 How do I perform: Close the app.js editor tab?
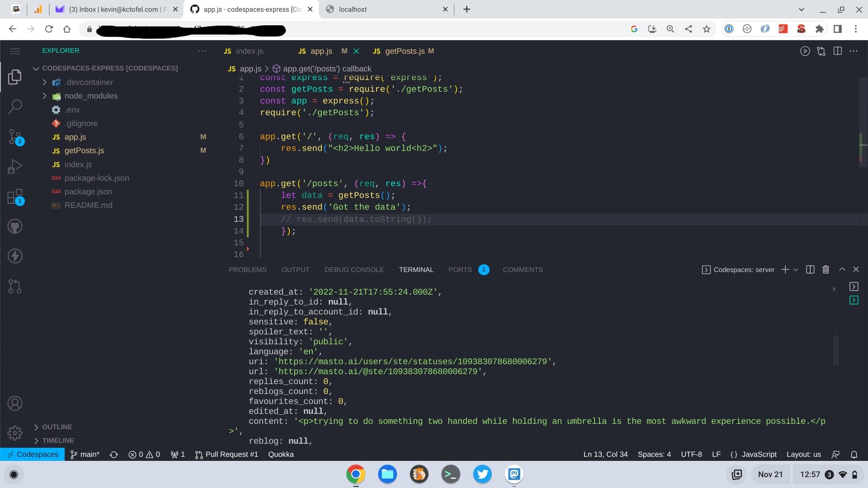coord(356,51)
